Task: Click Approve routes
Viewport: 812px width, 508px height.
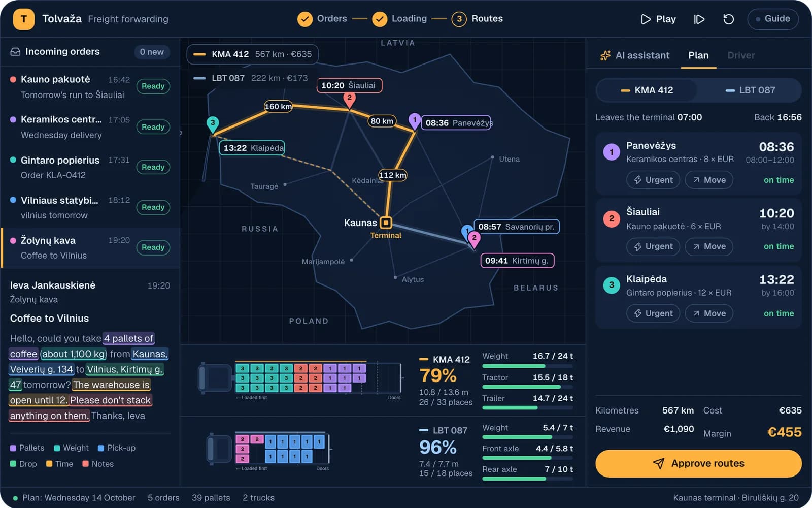Action: coord(698,463)
